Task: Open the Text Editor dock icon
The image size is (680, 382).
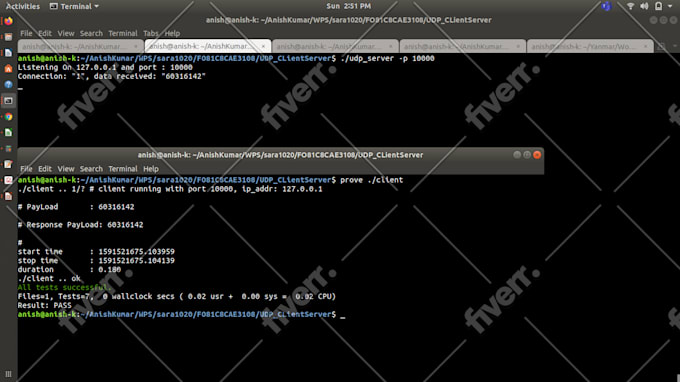Action: pos(8,164)
